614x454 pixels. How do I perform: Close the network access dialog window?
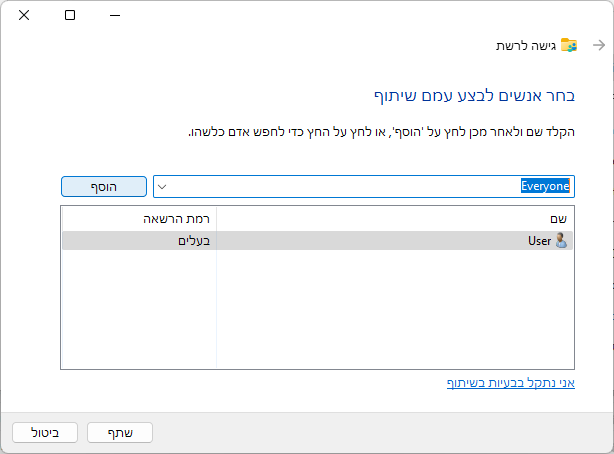click(x=23, y=15)
